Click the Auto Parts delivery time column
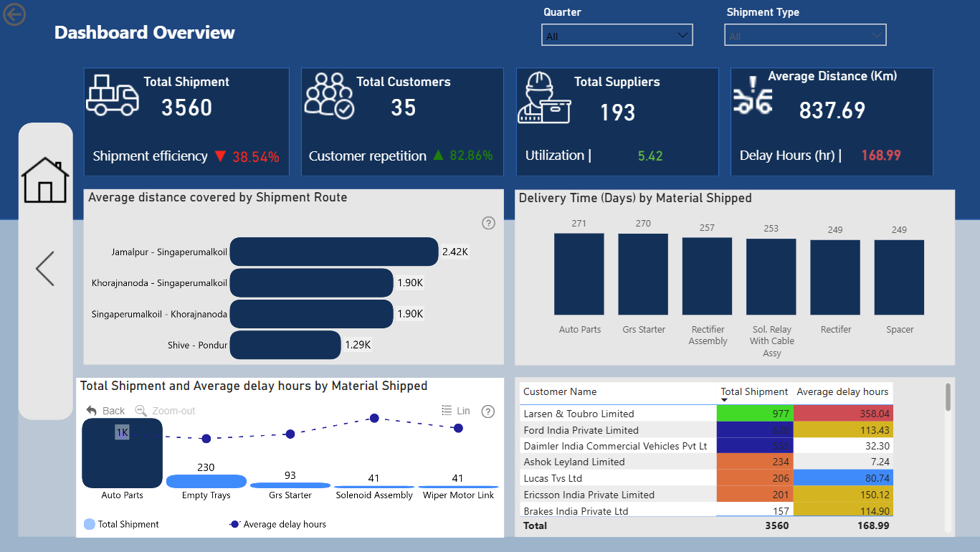The image size is (980, 552). 579,274
